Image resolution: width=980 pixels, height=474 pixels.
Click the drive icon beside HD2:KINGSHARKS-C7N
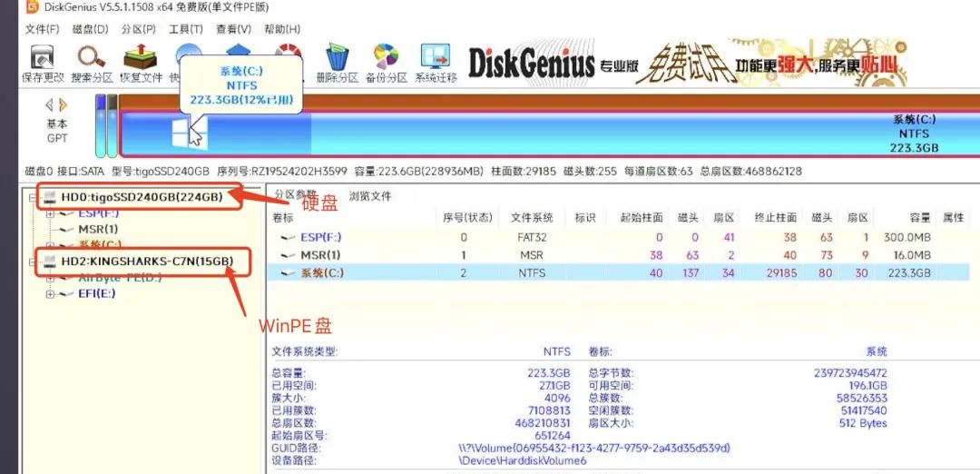point(51,262)
